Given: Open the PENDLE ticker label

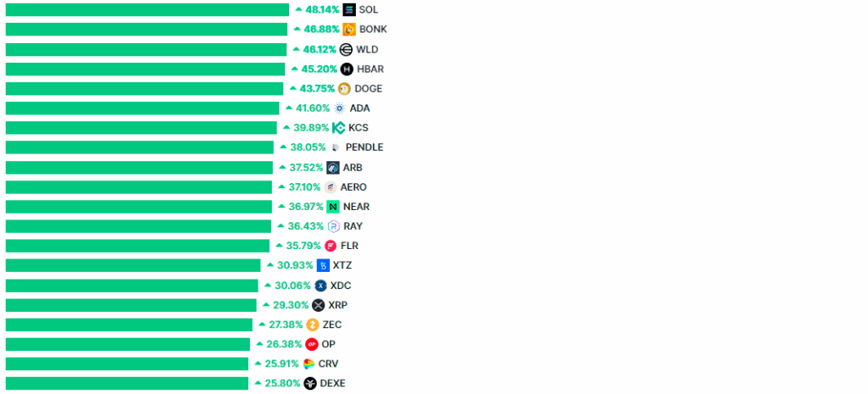Looking at the screenshot, I should click(x=364, y=147).
